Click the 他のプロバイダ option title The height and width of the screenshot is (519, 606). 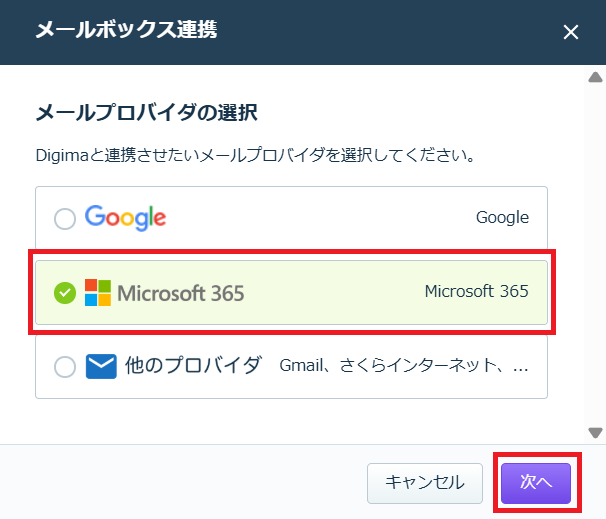[193, 366]
